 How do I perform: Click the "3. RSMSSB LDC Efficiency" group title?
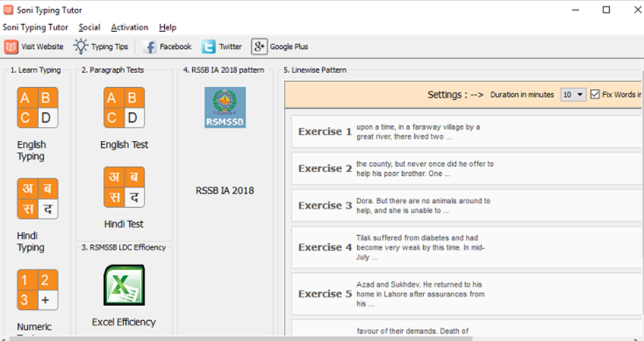coord(123,247)
